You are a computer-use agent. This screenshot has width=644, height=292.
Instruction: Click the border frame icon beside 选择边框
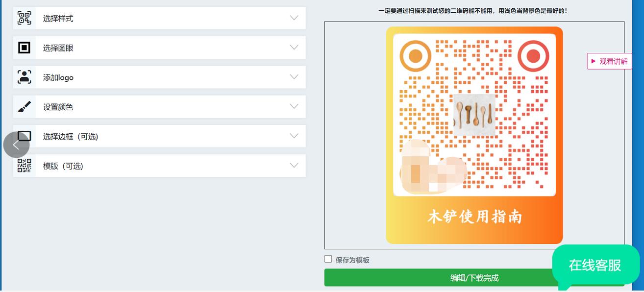25,136
